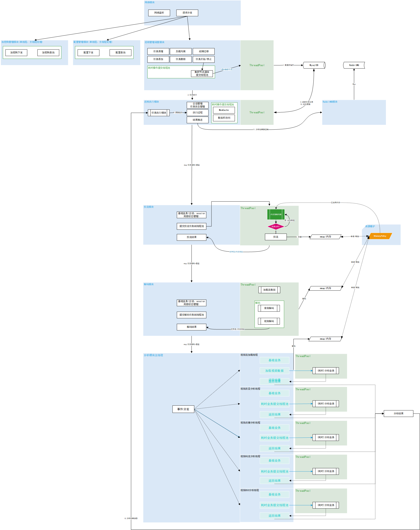Click the 负载均衡 node
Screen dimensions: 420x530
[181, 51]
